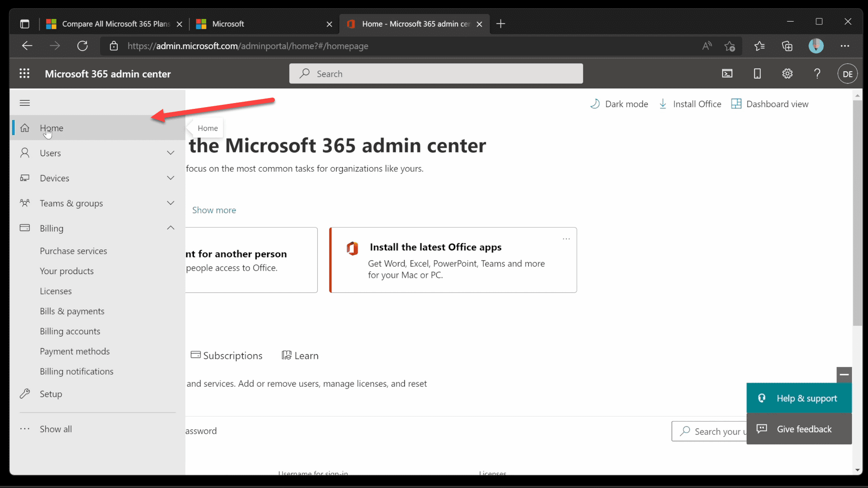Switch to Dashboard view
The image size is (868, 488).
click(769, 104)
